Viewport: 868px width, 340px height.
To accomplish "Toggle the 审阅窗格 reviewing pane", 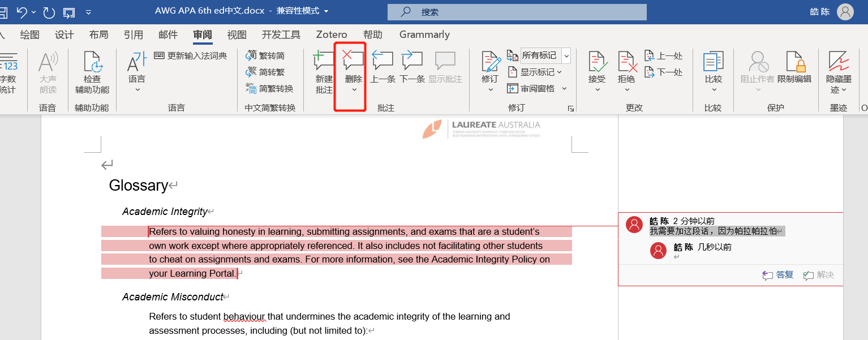I will click(x=531, y=88).
